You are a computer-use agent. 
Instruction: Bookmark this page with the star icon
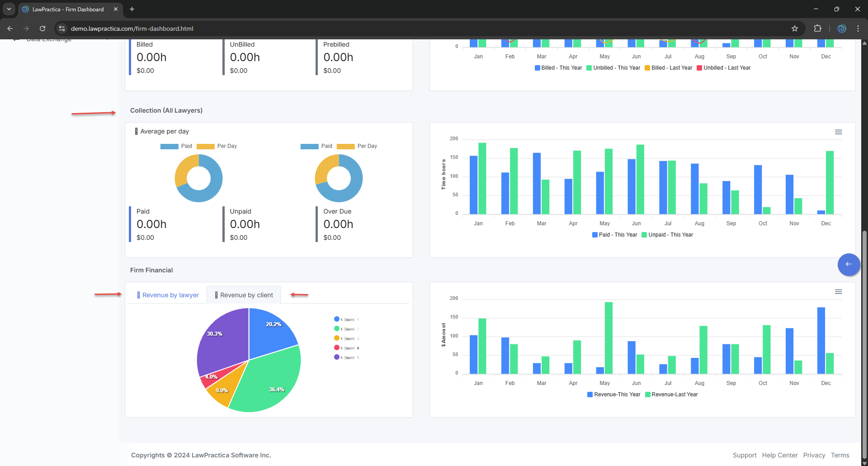coord(795,29)
